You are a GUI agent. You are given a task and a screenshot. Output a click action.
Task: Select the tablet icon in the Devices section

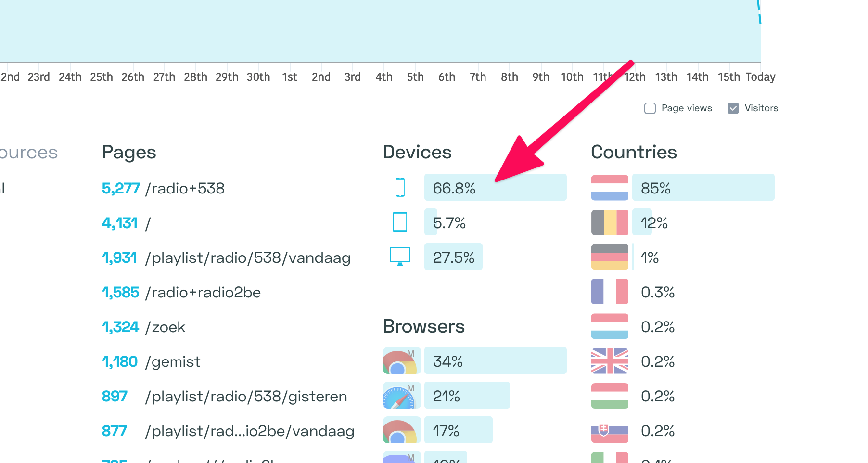click(x=400, y=222)
